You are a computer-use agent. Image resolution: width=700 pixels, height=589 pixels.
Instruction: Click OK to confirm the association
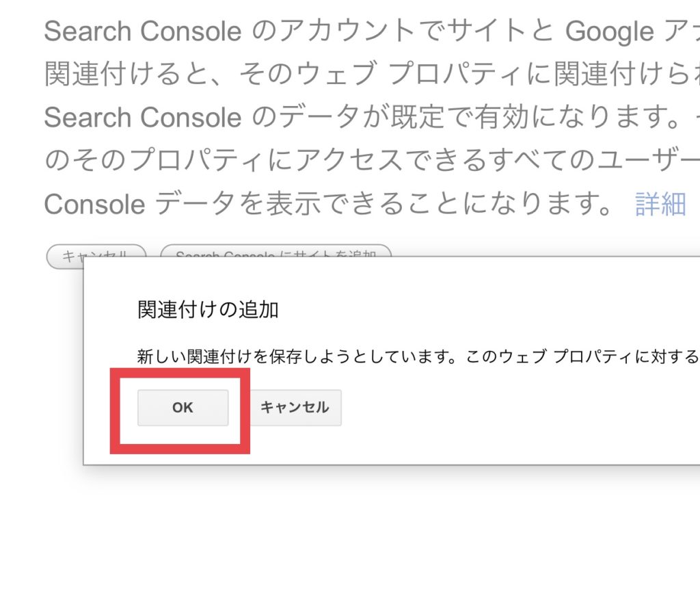183,408
